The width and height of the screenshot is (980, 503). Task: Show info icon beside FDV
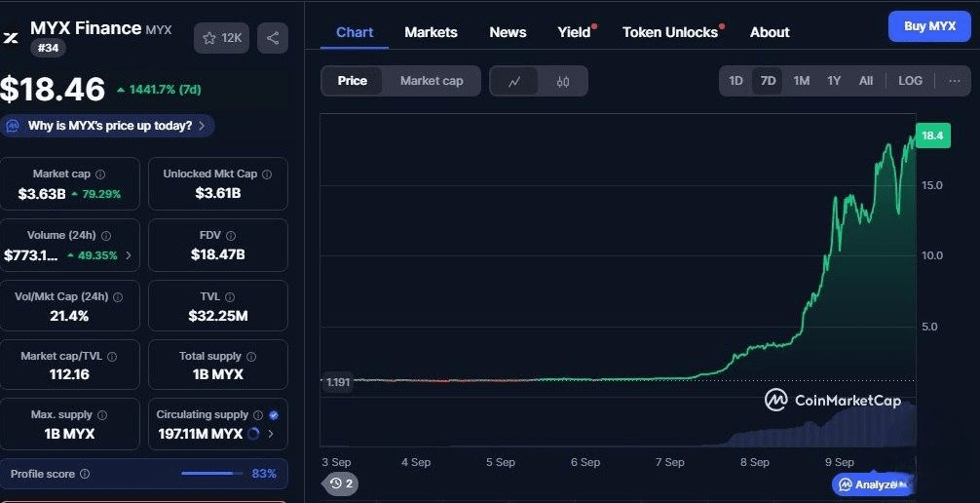coord(231,236)
